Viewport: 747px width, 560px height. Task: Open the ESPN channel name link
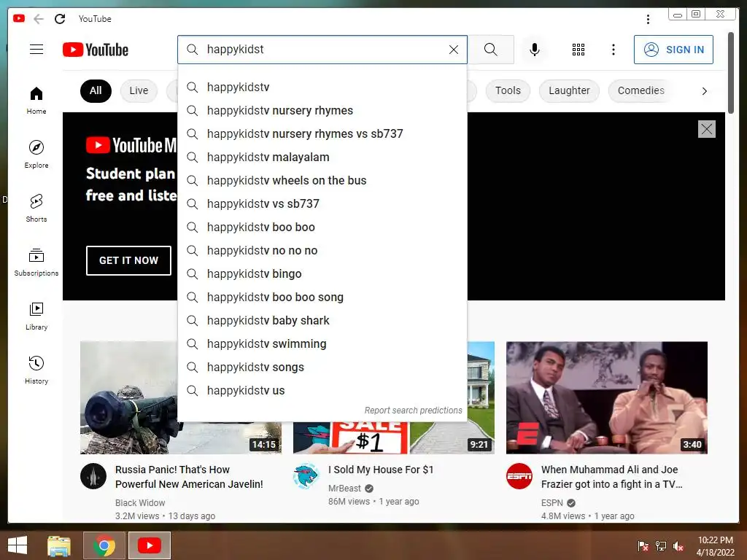pyautogui.click(x=551, y=503)
